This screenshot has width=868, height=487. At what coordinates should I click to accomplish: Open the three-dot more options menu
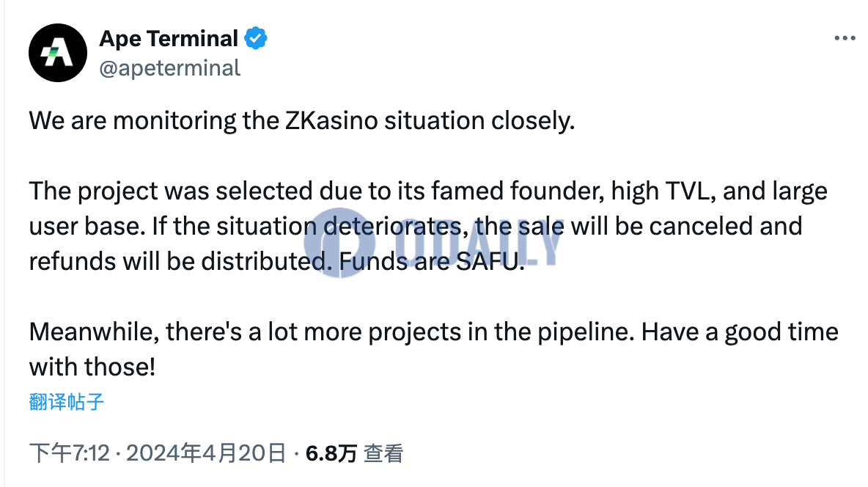(x=845, y=38)
